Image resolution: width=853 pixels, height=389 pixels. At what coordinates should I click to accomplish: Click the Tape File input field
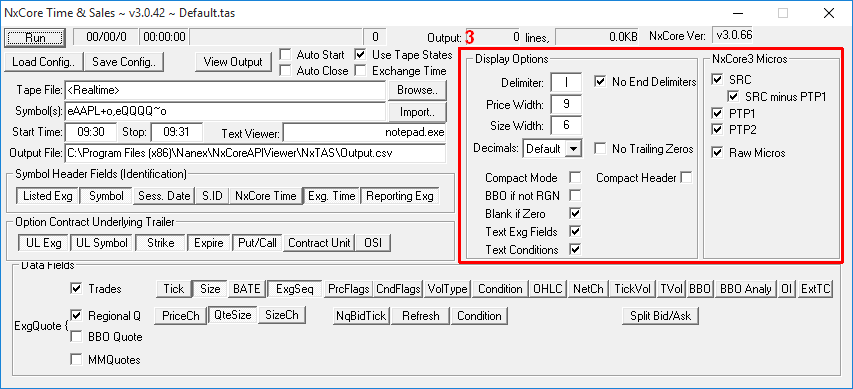click(225, 90)
